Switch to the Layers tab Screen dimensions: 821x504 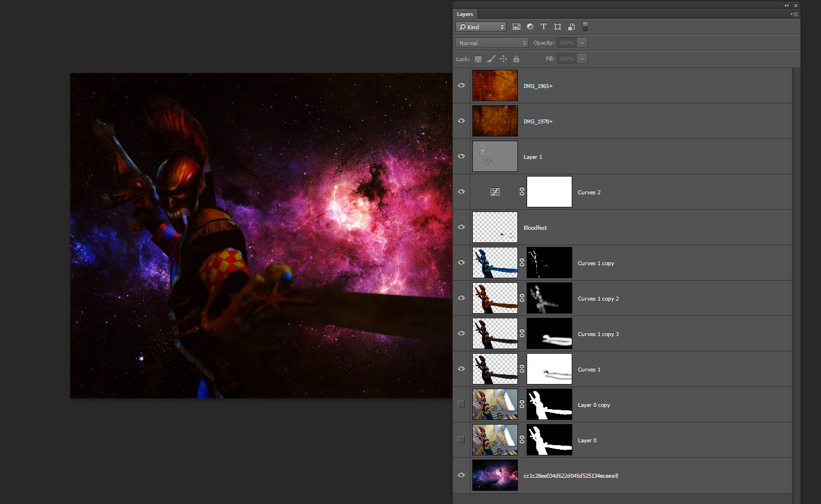465,14
